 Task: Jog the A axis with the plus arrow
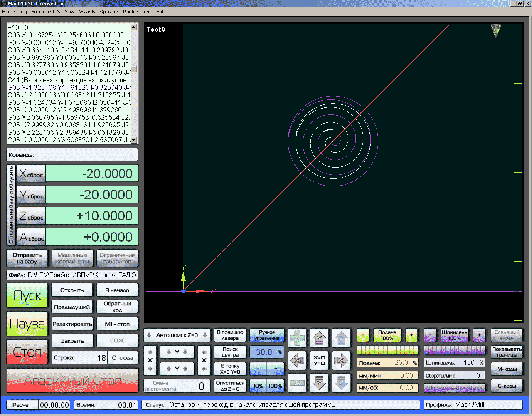pos(297,338)
